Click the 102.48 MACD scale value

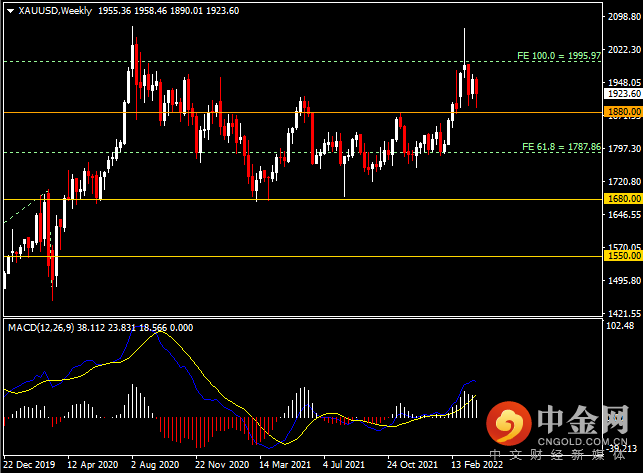pos(620,325)
